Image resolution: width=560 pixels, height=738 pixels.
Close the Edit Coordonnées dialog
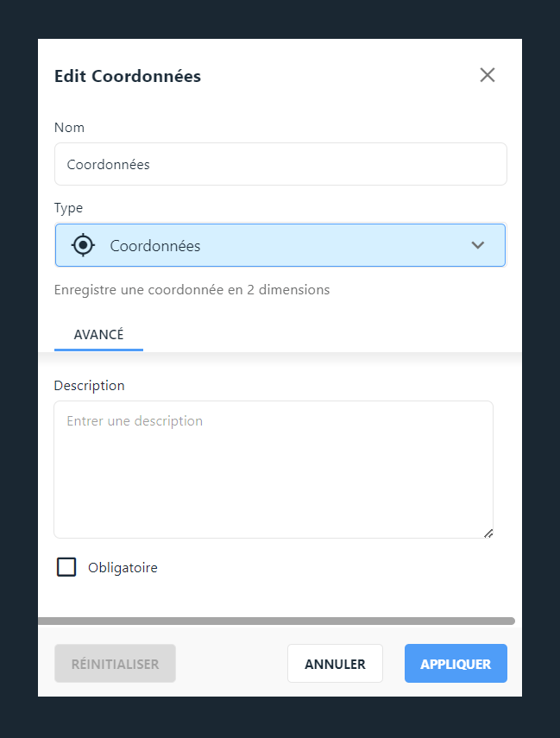487,75
